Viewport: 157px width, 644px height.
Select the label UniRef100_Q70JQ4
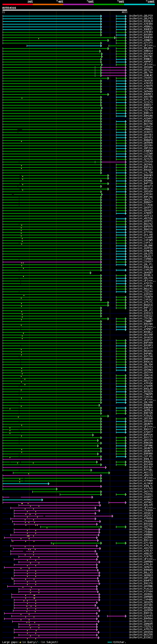coord(141,543)
